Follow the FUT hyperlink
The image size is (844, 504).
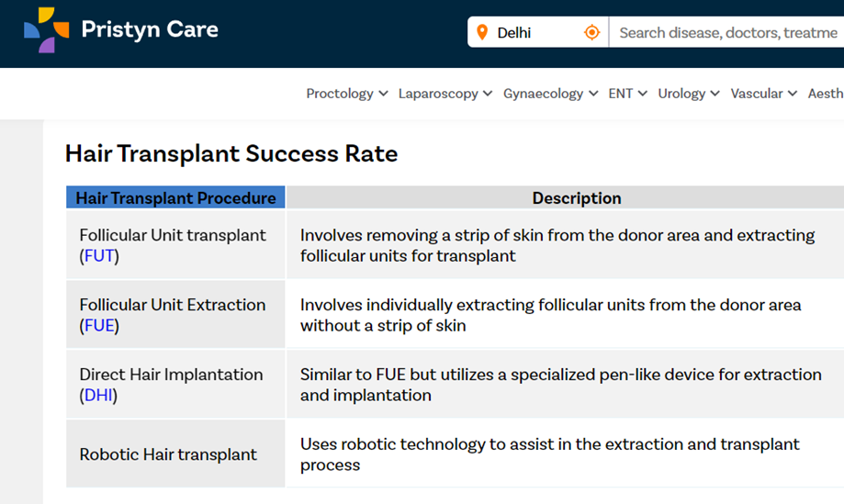pos(99,256)
